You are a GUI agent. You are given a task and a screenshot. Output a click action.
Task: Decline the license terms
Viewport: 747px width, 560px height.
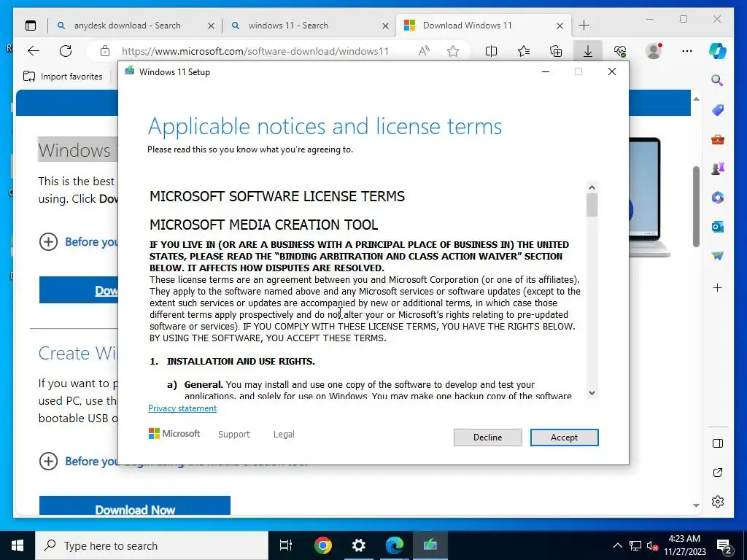tap(487, 437)
